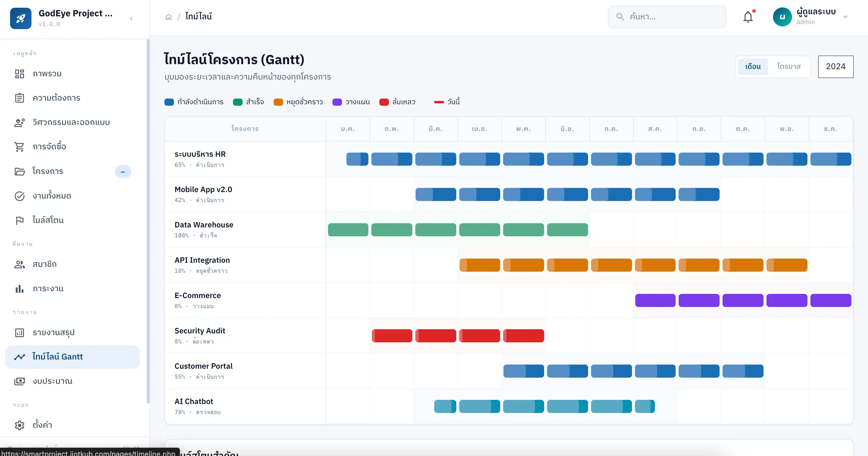Click the ธ.ค. month column header

(831, 129)
